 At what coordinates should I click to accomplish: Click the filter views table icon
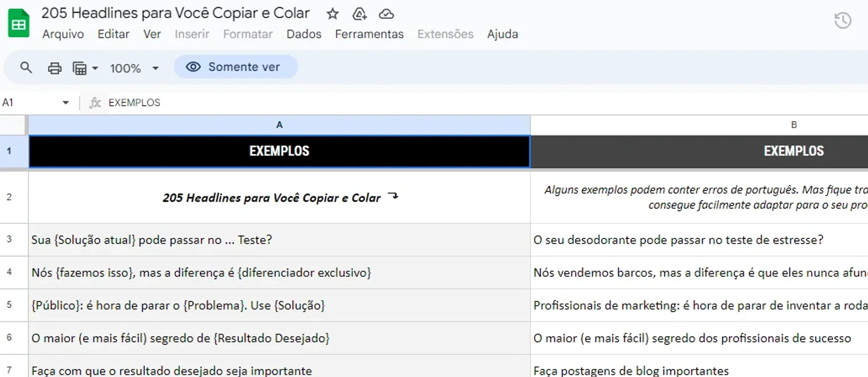coord(80,68)
